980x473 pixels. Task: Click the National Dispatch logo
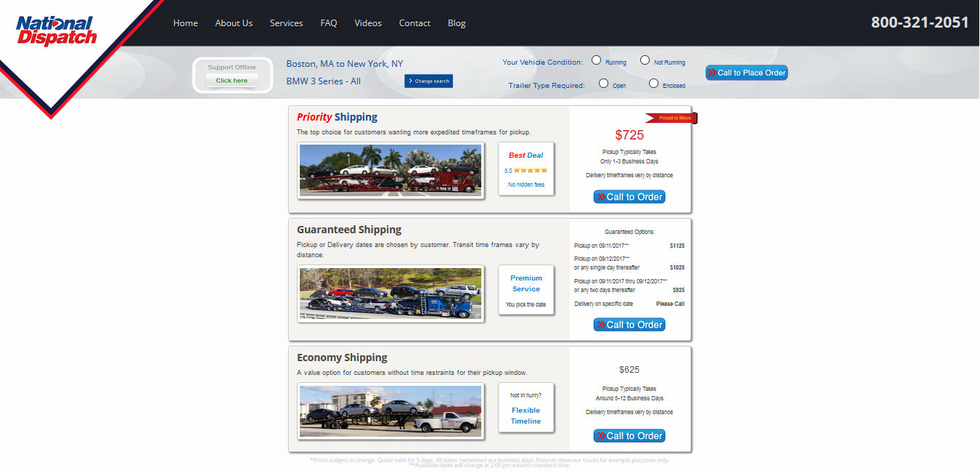[x=56, y=31]
